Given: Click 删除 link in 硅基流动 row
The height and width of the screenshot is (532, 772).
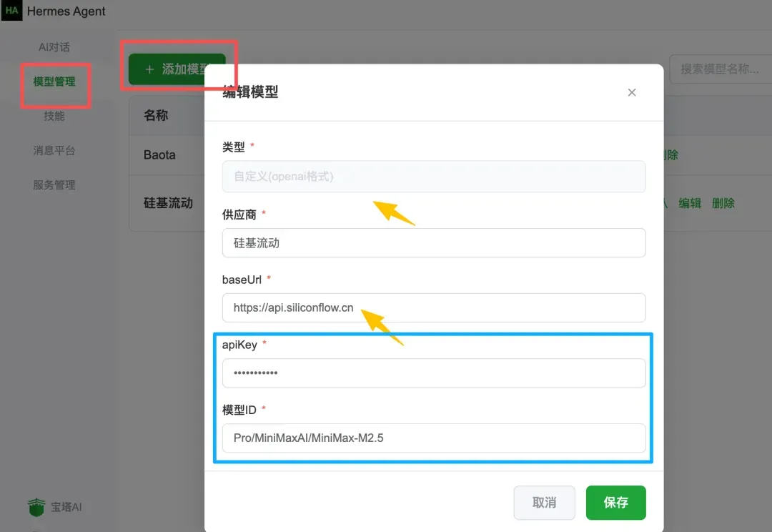Looking at the screenshot, I should tap(723, 203).
